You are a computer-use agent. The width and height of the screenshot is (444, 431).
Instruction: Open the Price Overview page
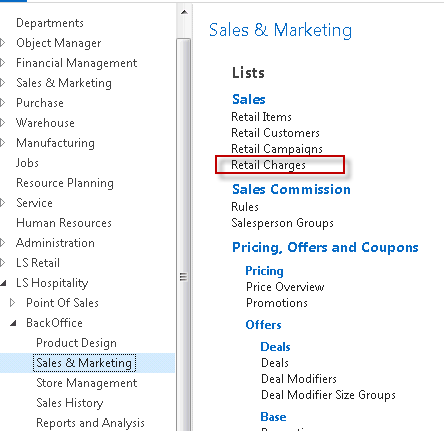coord(285,287)
